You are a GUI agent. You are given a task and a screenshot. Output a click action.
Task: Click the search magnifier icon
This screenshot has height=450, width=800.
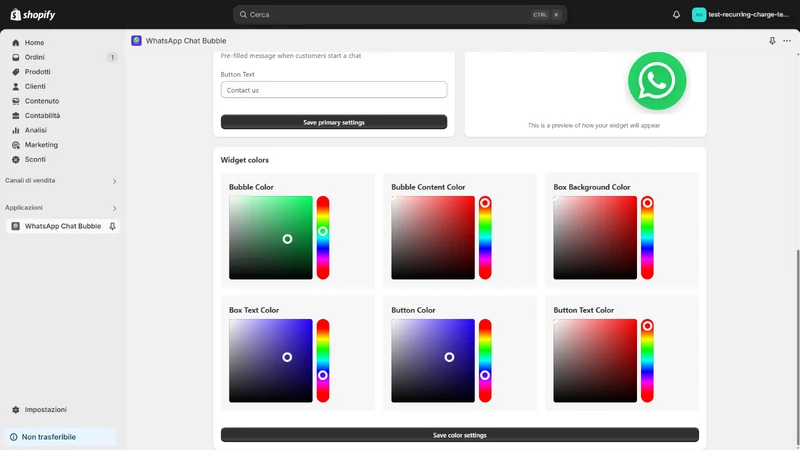[x=243, y=15]
